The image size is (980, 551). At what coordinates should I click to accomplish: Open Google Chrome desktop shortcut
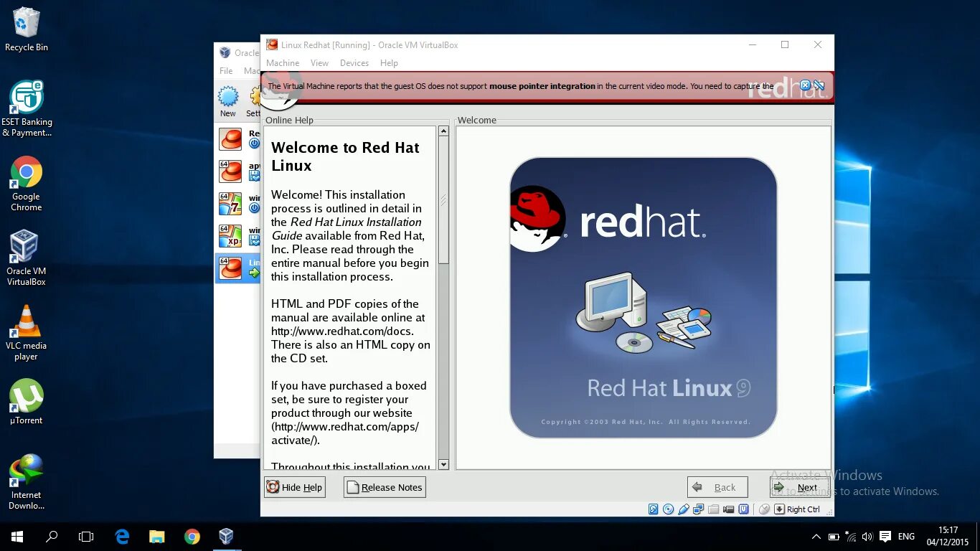pos(27,184)
